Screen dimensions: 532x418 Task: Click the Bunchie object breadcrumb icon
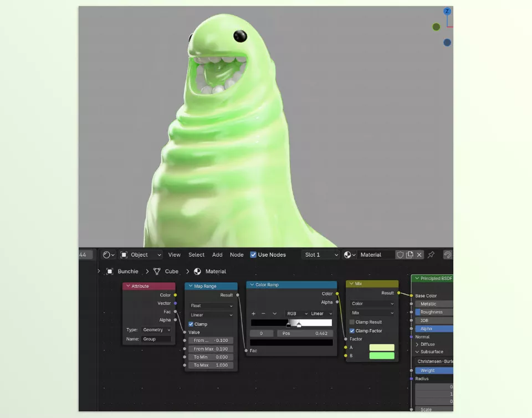110,271
